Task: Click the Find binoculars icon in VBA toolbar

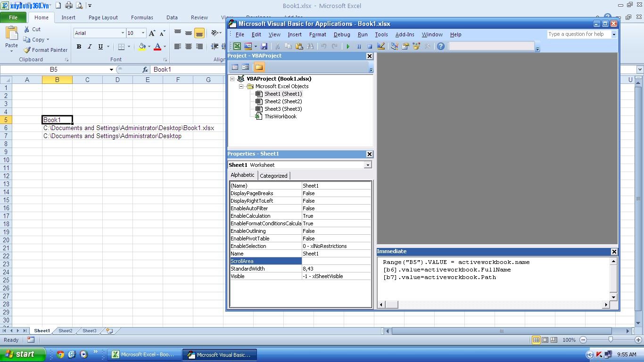Action: [x=310, y=46]
